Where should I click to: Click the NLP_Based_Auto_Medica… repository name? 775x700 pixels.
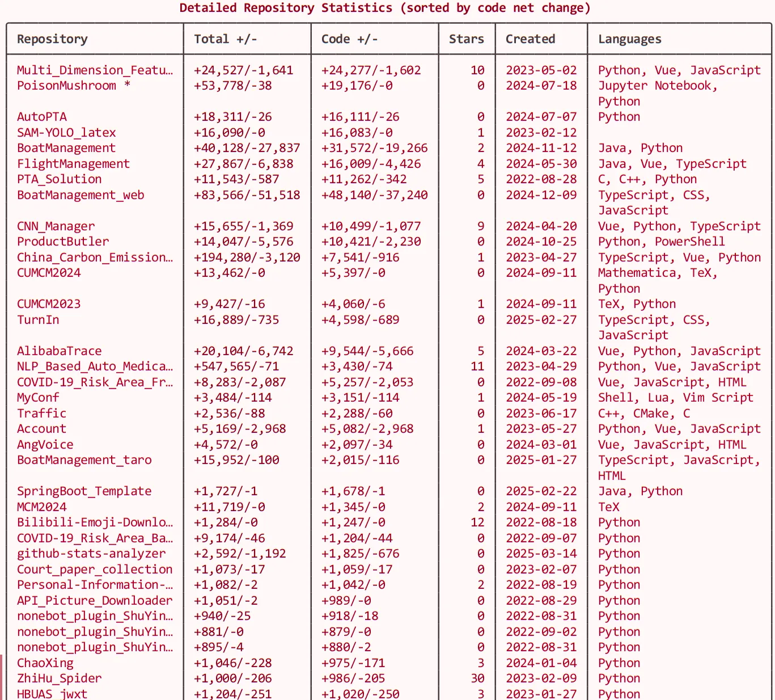click(95, 366)
